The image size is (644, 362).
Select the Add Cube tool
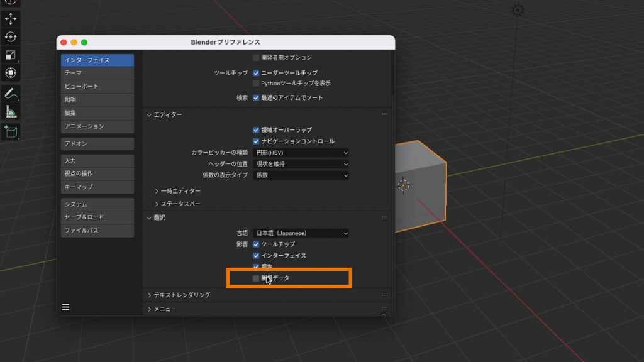pos(11,132)
